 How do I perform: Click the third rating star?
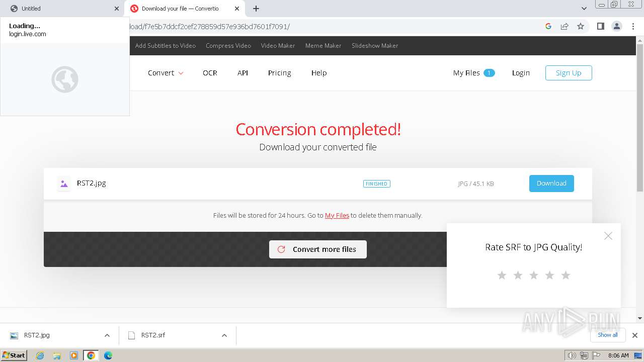coord(534,275)
